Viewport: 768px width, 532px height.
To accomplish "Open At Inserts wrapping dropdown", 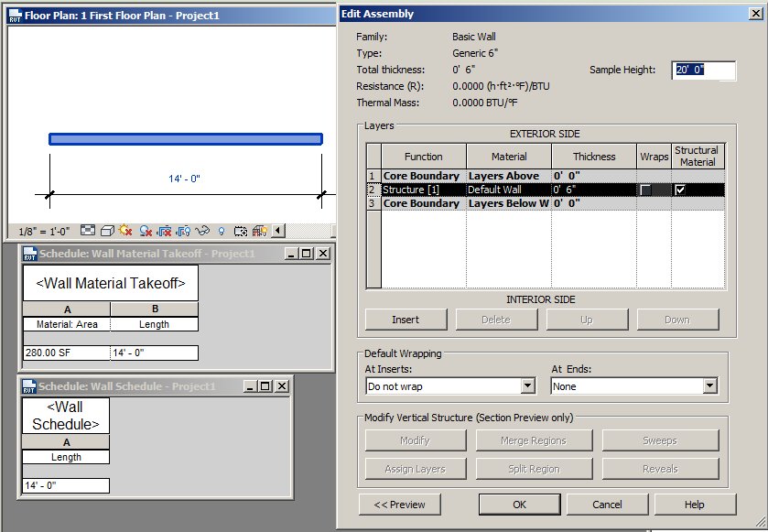I will 527,386.
